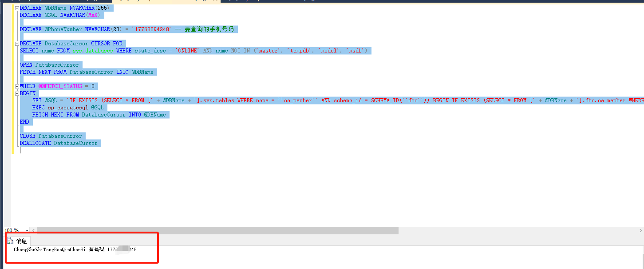The width and height of the screenshot is (644, 269).
Task: Click the CLOSE DatabaseCursor line
Action: pos(51,136)
